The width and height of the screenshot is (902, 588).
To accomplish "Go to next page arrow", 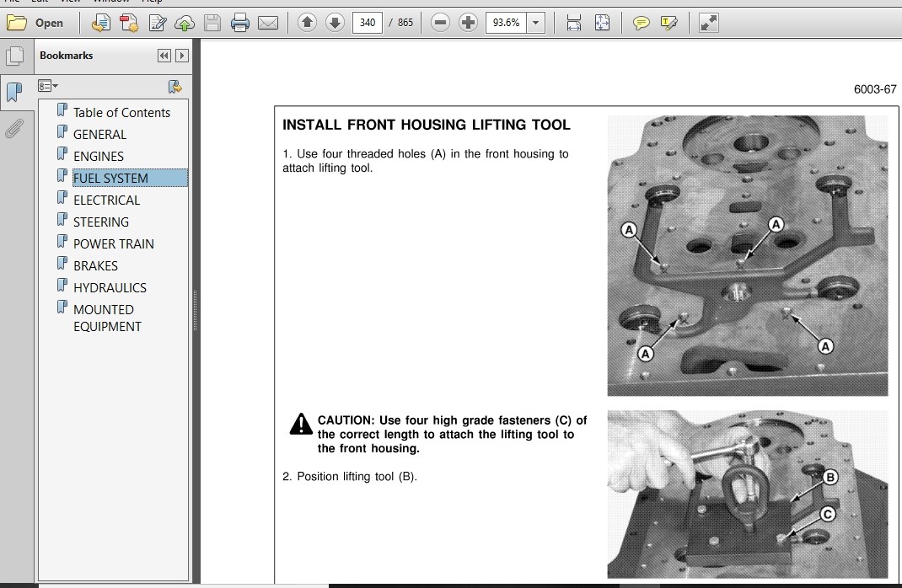I will [x=335, y=23].
